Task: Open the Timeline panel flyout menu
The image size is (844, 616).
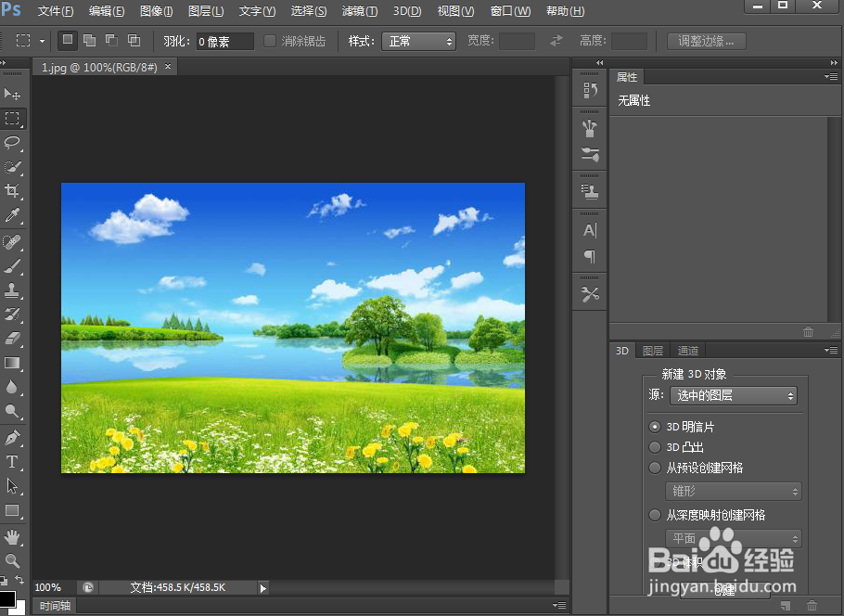Action: tap(559, 605)
